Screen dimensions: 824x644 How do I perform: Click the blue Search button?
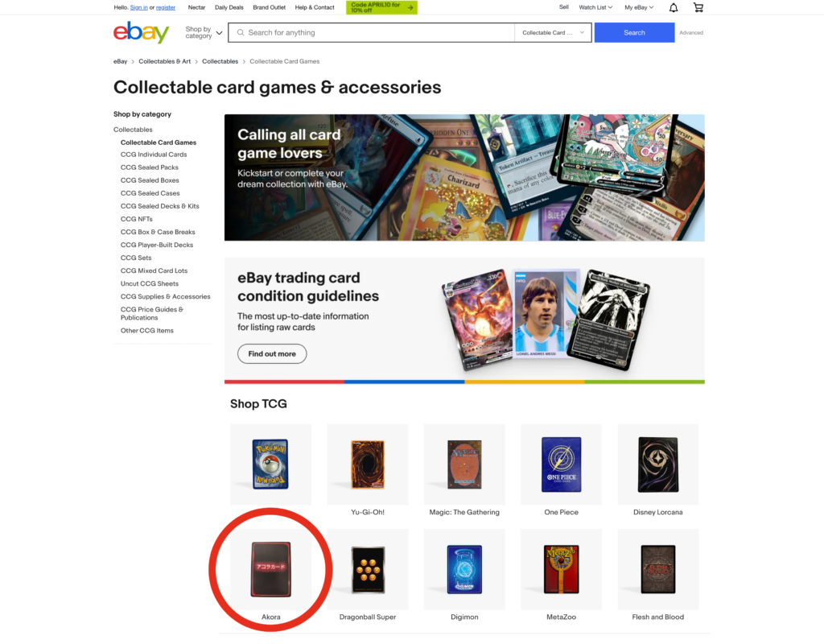[x=634, y=32]
